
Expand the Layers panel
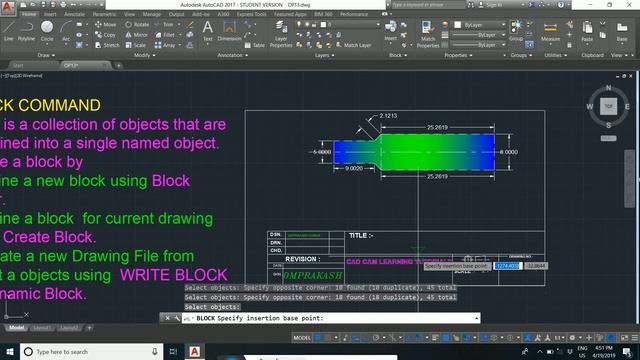click(x=324, y=55)
